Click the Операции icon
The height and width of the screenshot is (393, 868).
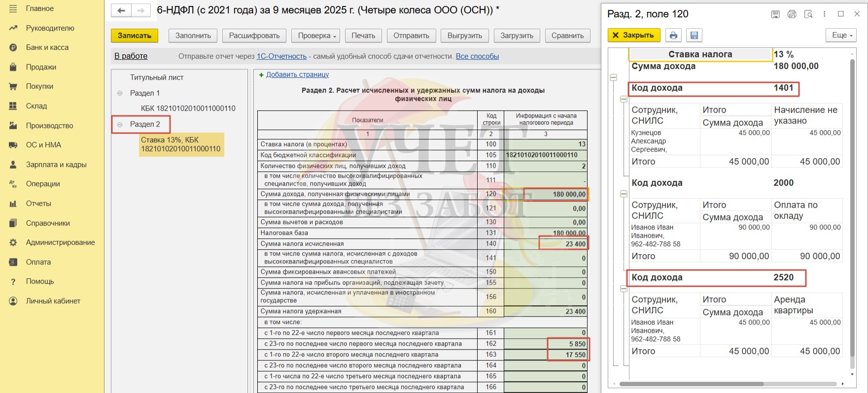tap(13, 184)
